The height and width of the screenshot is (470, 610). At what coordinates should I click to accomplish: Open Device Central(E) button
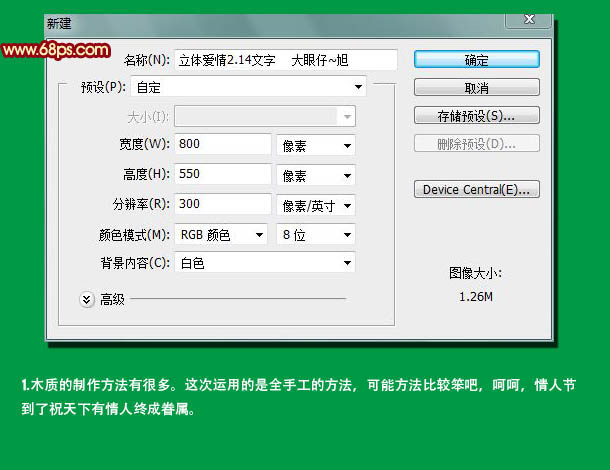(x=477, y=189)
